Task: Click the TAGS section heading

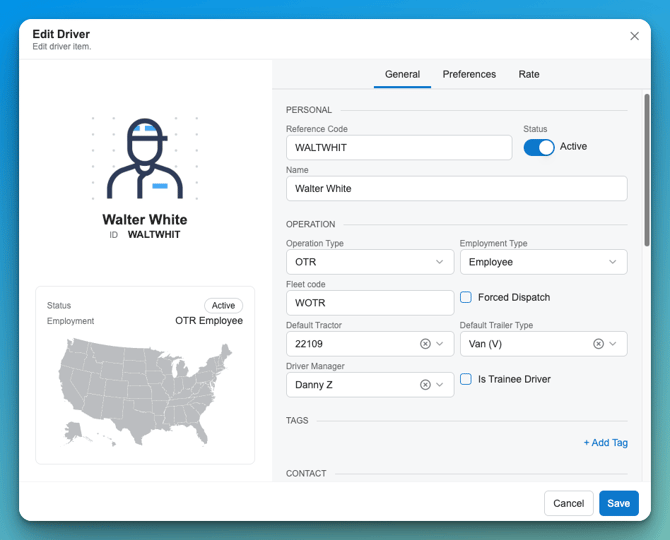Action: tap(297, 420)
